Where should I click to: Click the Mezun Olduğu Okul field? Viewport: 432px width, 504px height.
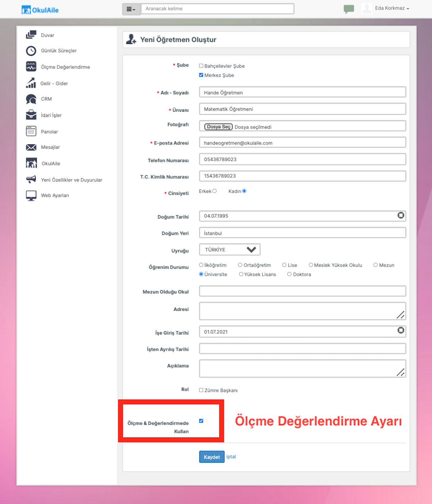pos(302,291)
